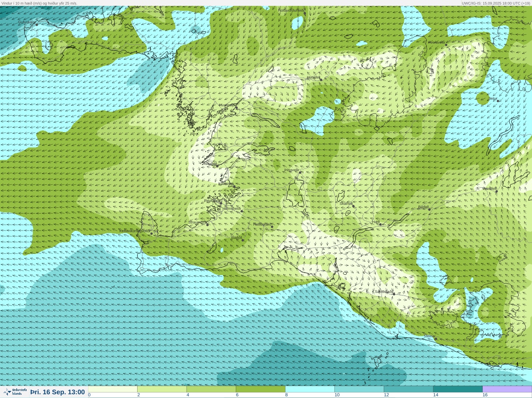This screenshot has height=398, width=532.
Task: Click the Setur station label
Action: pos(493,98)
